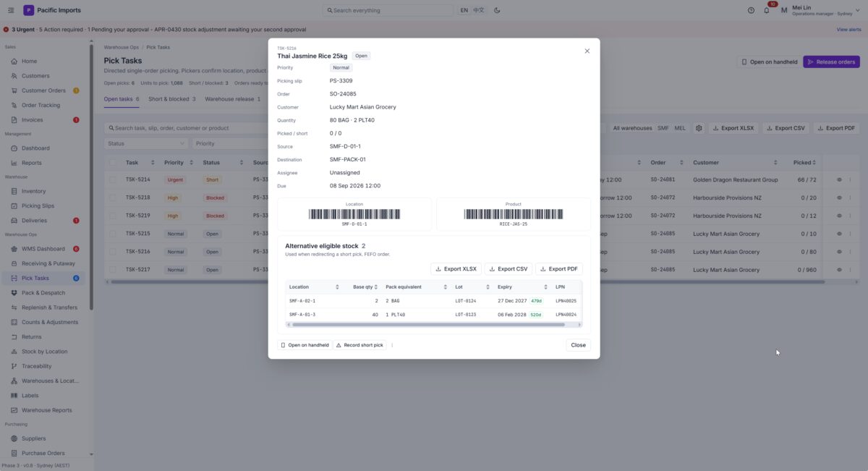Tick the checkbox for row TSK-5218
The width and height of the screenshot is (868, 471).
coord(112,198)
